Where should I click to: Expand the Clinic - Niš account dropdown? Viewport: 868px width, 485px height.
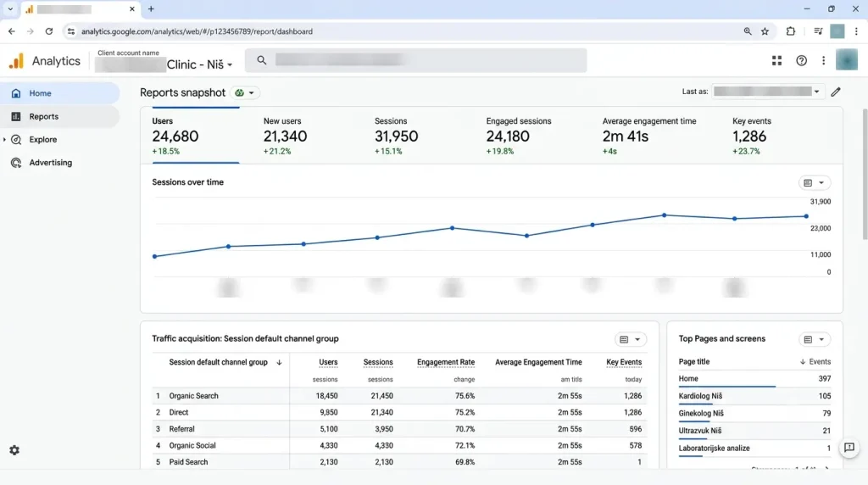199,64
